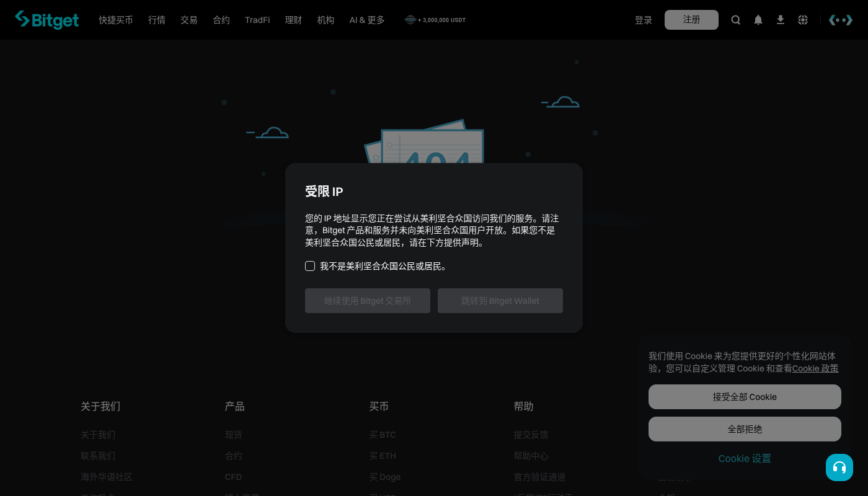Tick the 我不是美利坚合众国公民或居民 checkbox
The image size is (868, 496).
[310, 266]
